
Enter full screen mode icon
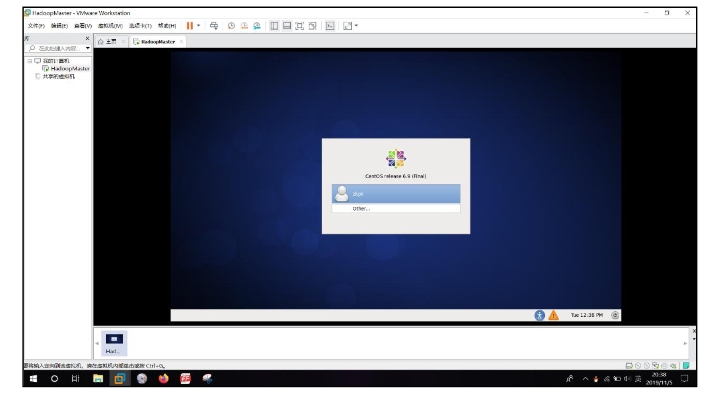300,26
